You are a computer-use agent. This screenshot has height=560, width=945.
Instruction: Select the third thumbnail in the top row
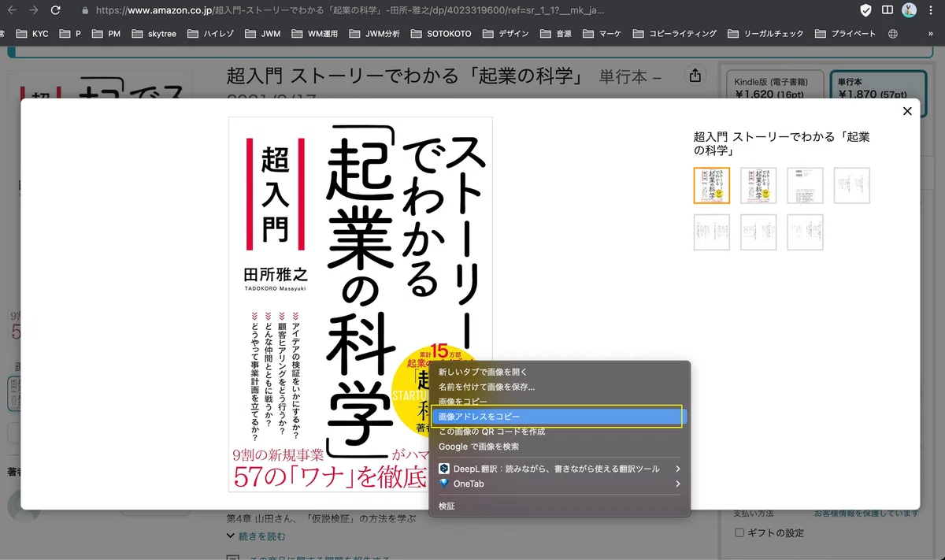click(805, 185)
